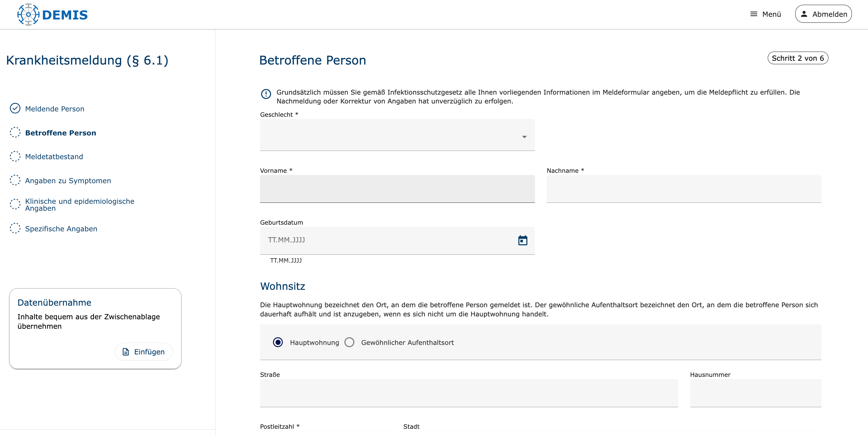Click the calendar icon in Geburtsdatum
The width and height of the screenshot is (868, 436).
point(522,240)
